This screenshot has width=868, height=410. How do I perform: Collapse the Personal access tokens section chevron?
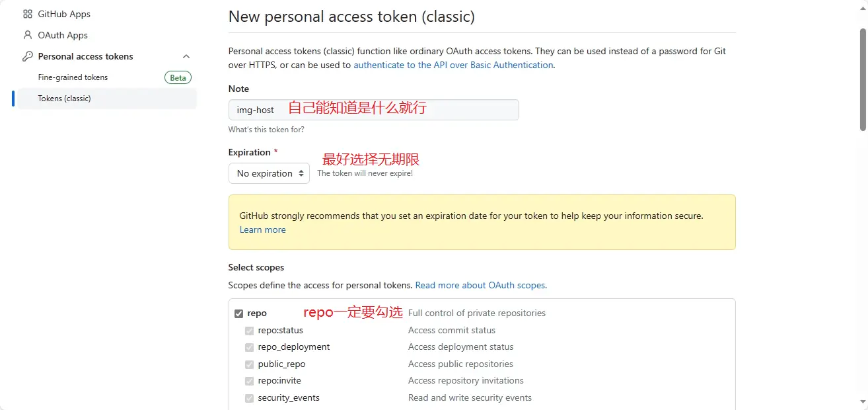click(186, 56)
